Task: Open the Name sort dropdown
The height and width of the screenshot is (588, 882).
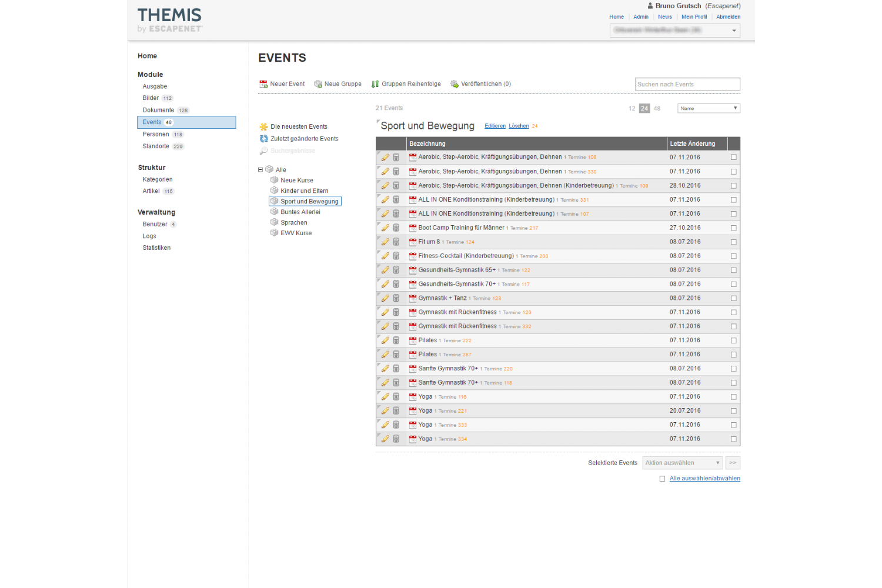Action: 709,108
